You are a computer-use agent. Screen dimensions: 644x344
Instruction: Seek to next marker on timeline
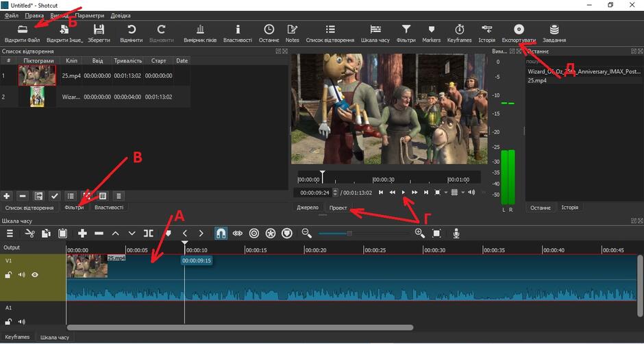tap(201, 234)
